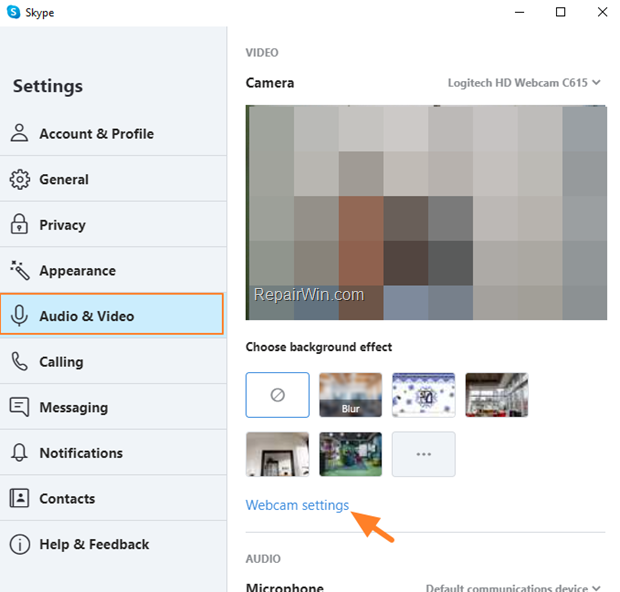
Task: Maximize the Skype window
Action: point(560,12)
